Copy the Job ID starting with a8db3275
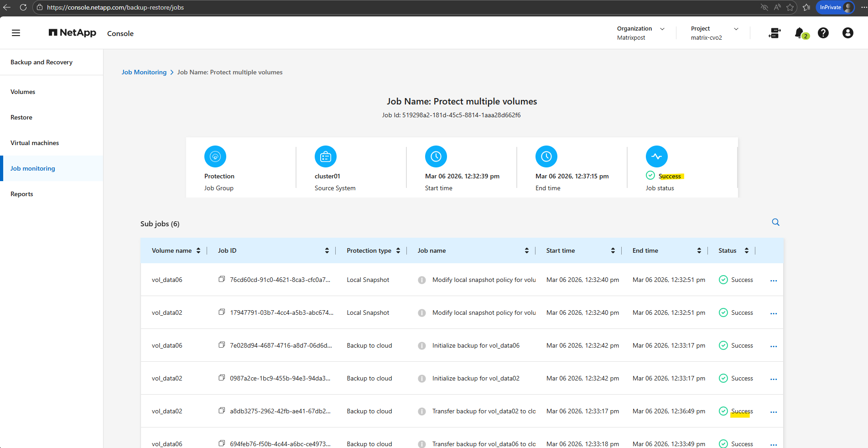Viewport: 868px width, 448px height. click(222, 411)
